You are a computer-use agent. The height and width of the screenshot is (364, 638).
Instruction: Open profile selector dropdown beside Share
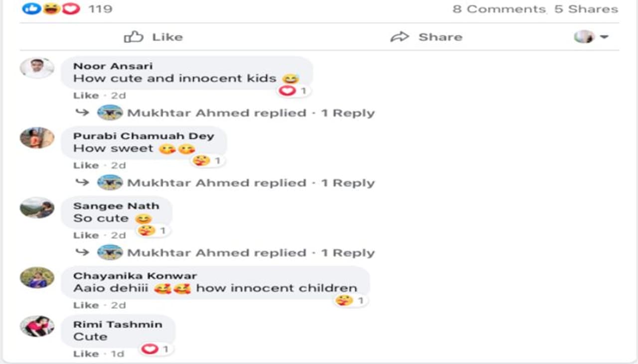(x=591, y=37)
